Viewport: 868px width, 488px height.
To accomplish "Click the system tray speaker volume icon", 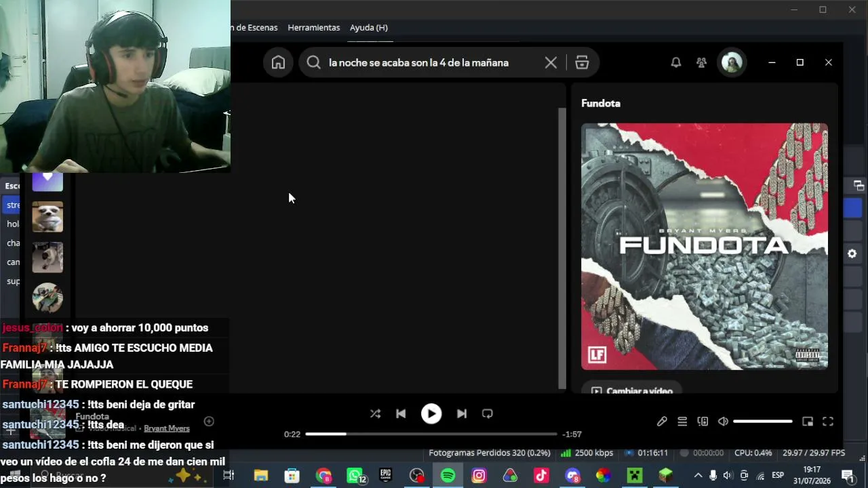I will (x=728, y=476).
